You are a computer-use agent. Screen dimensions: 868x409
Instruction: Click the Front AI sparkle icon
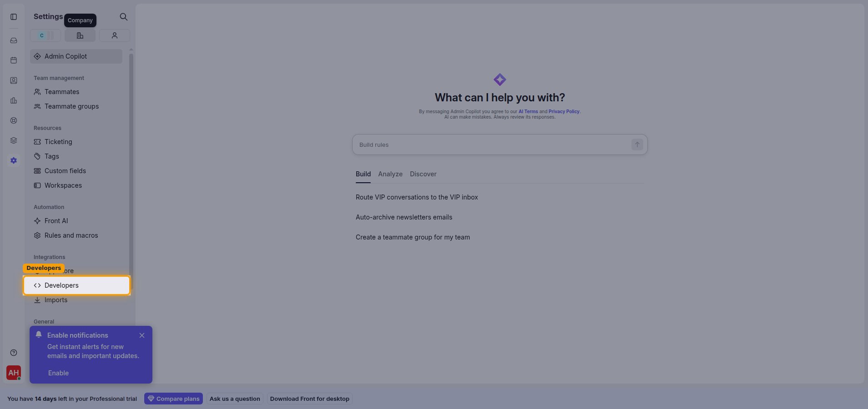37,221
